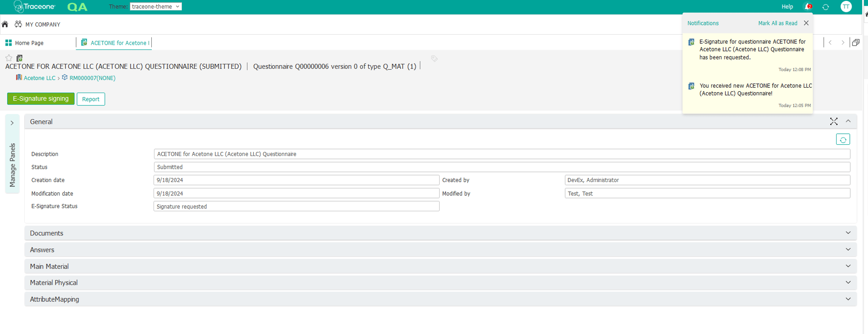
Task: Open E-Signature has been requested notification text
Action: click(x=753, y=49)
